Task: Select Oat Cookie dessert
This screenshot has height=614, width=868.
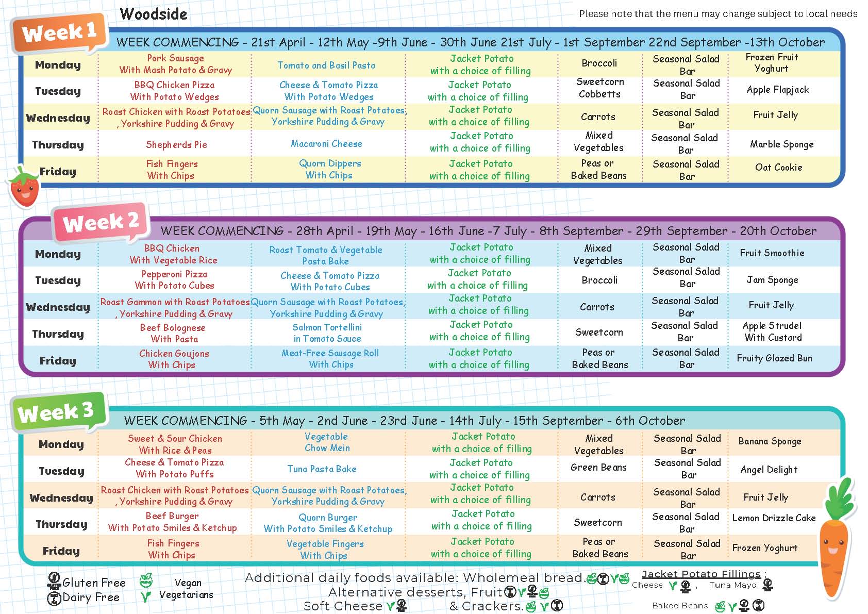Action: coord(778,168)
